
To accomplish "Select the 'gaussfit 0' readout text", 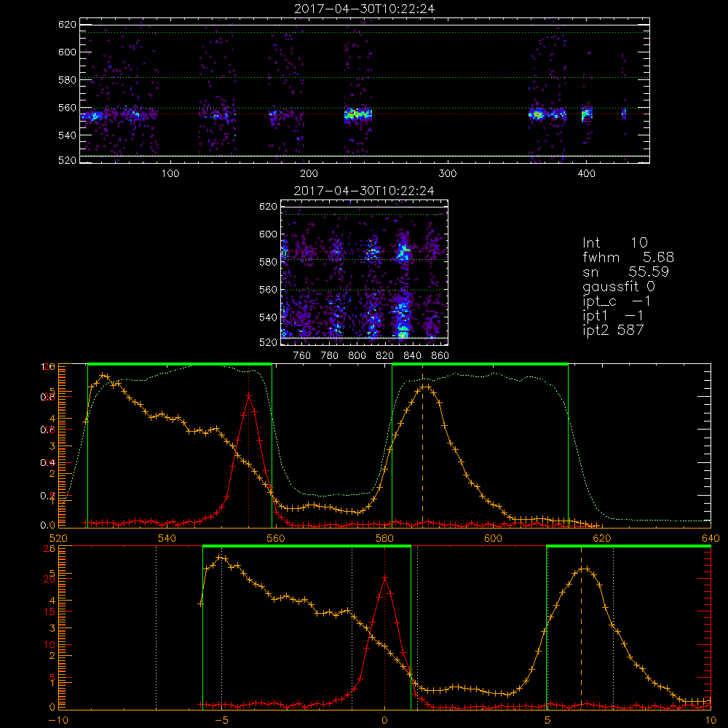I will pos(618,286).
